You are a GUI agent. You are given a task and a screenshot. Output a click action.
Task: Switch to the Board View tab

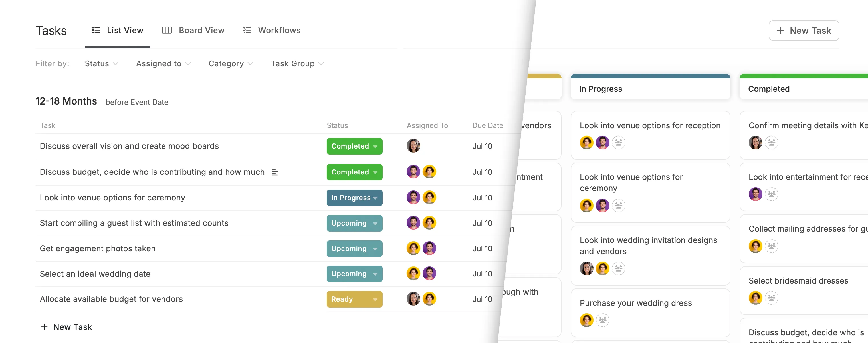click(x=193, y=30)
